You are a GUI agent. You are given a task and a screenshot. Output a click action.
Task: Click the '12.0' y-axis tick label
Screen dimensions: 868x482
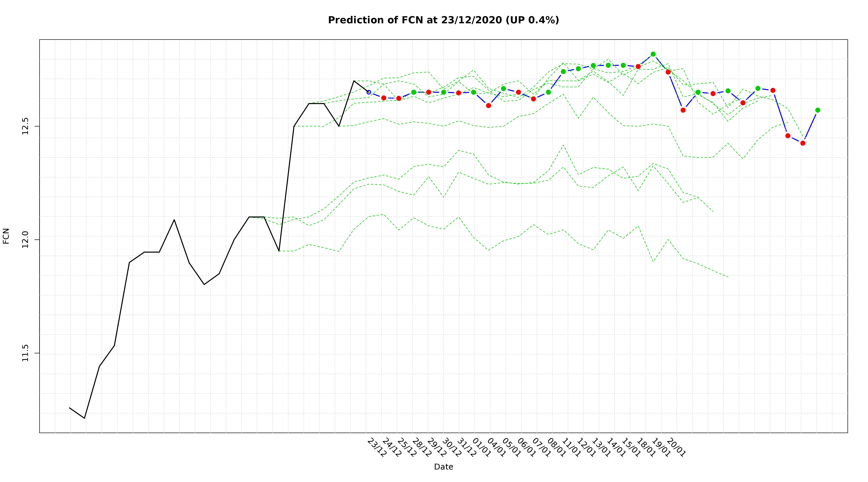(x=26, y=240)
